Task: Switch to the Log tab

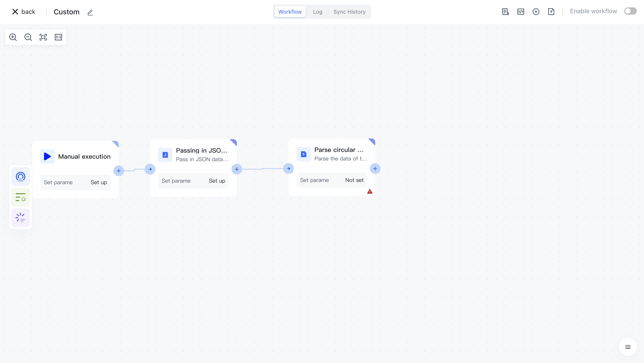Action: click(317, 12)
